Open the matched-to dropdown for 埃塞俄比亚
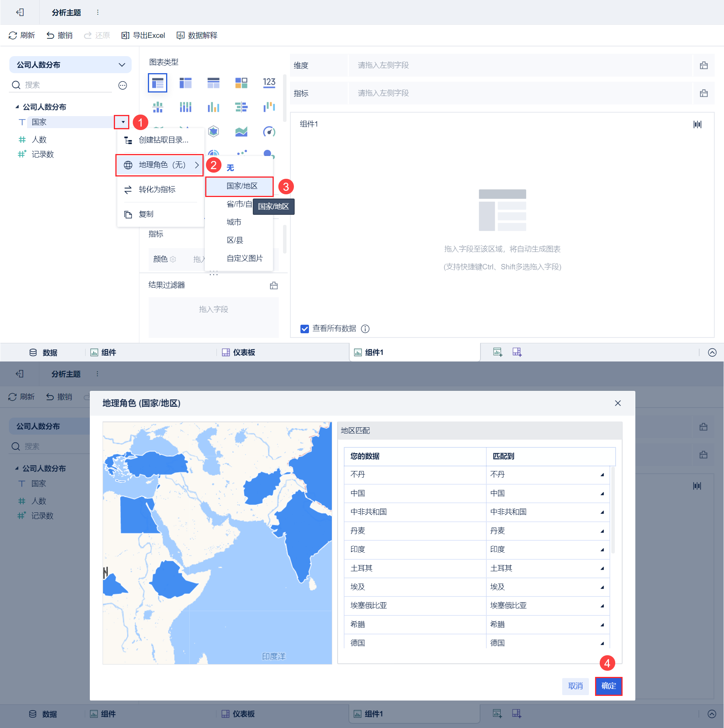This screenshot has height=728, width=724. tap(602, 606)
